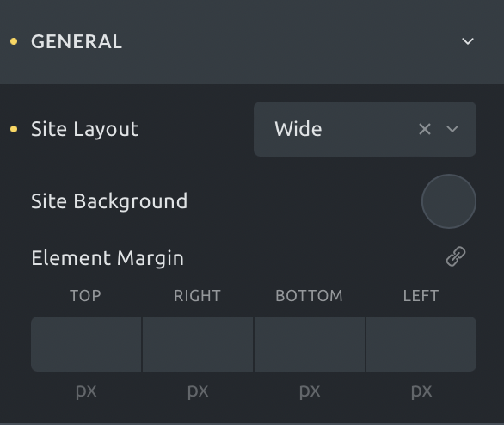The height and width of the screenshot is (425, 504).
Task: Click the Element Margin label
Action: [108, 258]
